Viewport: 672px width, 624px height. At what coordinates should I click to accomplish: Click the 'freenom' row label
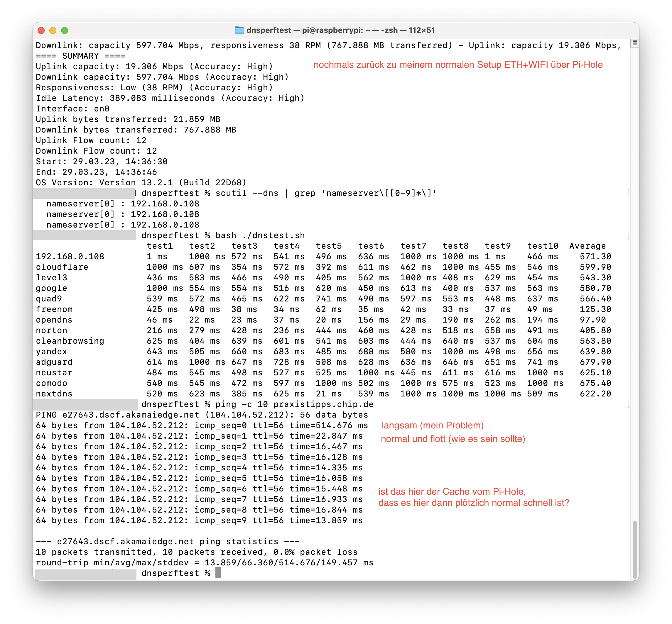(x=54, y=309)
